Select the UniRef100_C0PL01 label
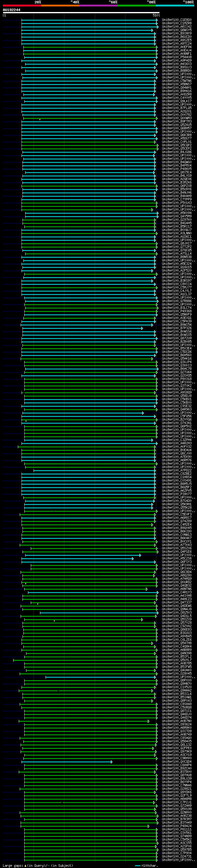Image resolution: width=197 pixels, height=868 pixels. [x=177, y=142]
